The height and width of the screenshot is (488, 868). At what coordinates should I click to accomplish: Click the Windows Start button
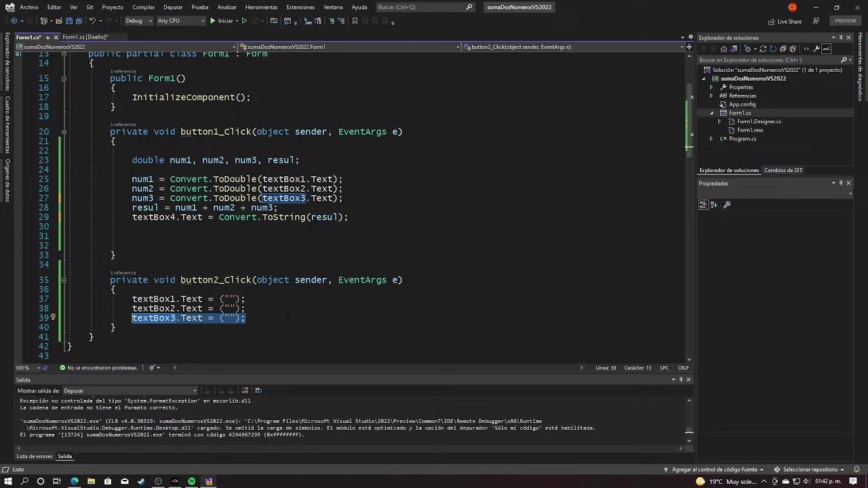click(x=8, y=481)
